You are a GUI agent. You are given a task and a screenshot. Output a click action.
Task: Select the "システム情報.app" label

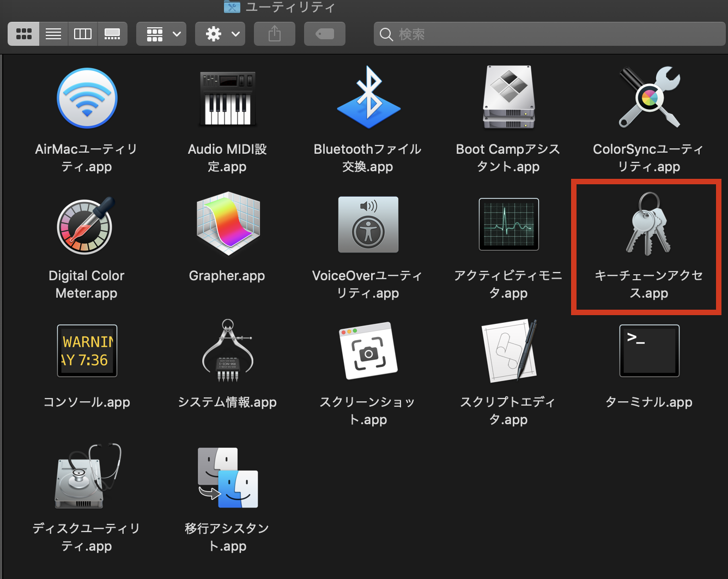pyautogui.click(x=227, y=402)
